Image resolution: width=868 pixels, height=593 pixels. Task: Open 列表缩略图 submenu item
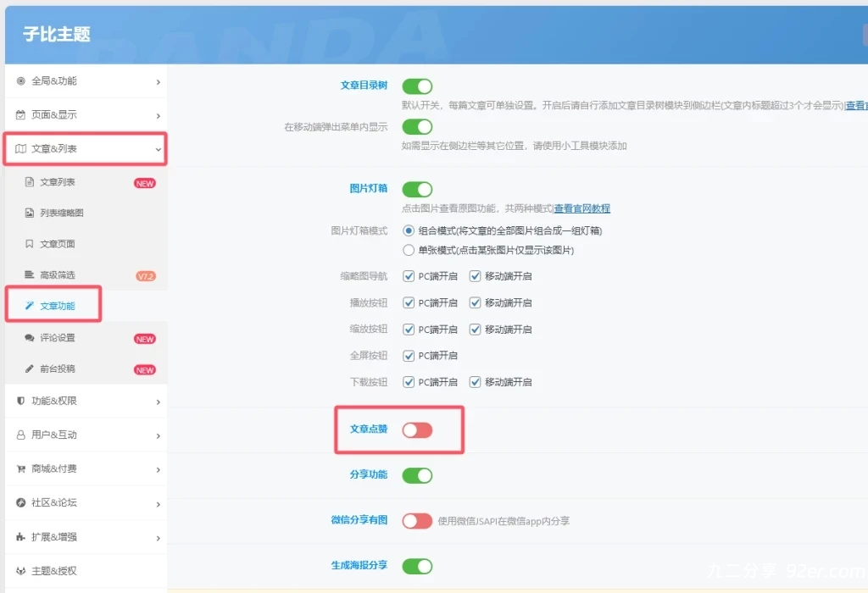(x=86, y=213)
